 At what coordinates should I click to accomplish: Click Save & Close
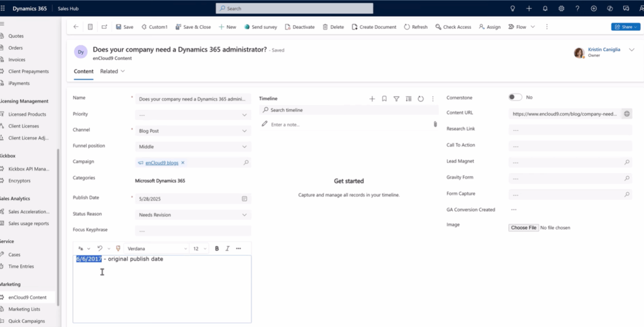pos(193,26)
